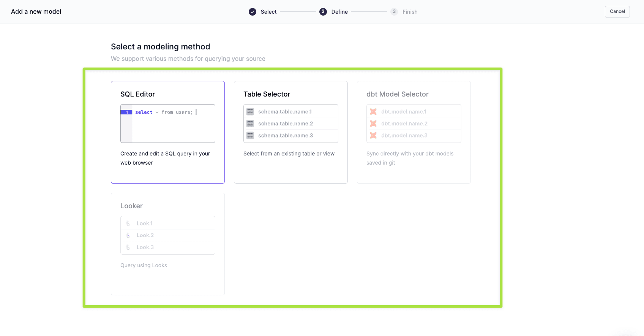644x336 pixels.
Task: Click the dbt icon beside dbt.model.name.1
Action: [373, 112]
